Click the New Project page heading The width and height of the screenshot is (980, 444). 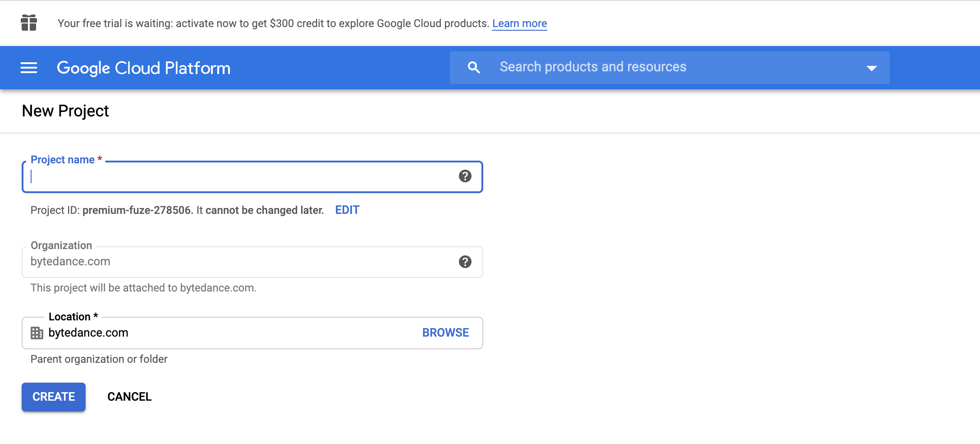(65, 111)
